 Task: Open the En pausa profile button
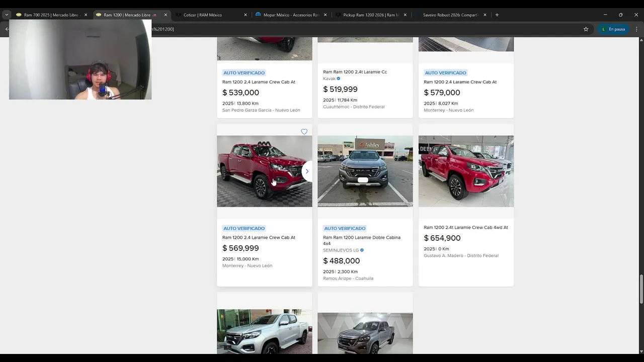click(x=613, y=29)
